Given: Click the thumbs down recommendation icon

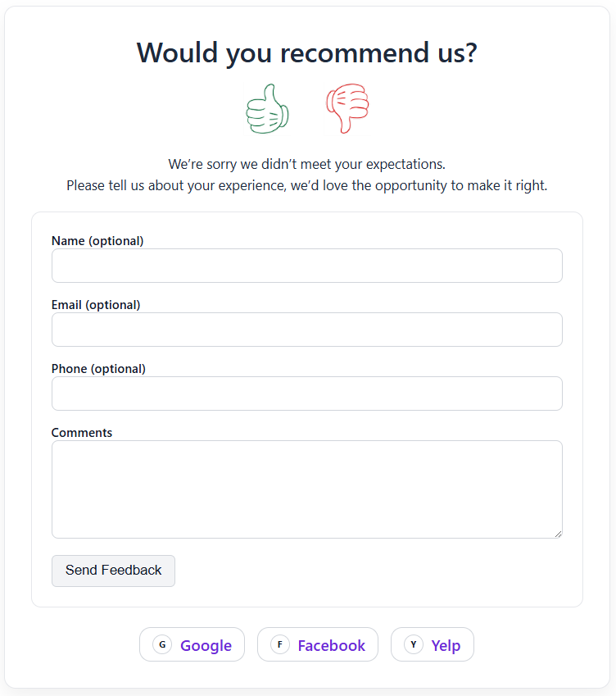Looking at the screenshot, I should [347, 108].
